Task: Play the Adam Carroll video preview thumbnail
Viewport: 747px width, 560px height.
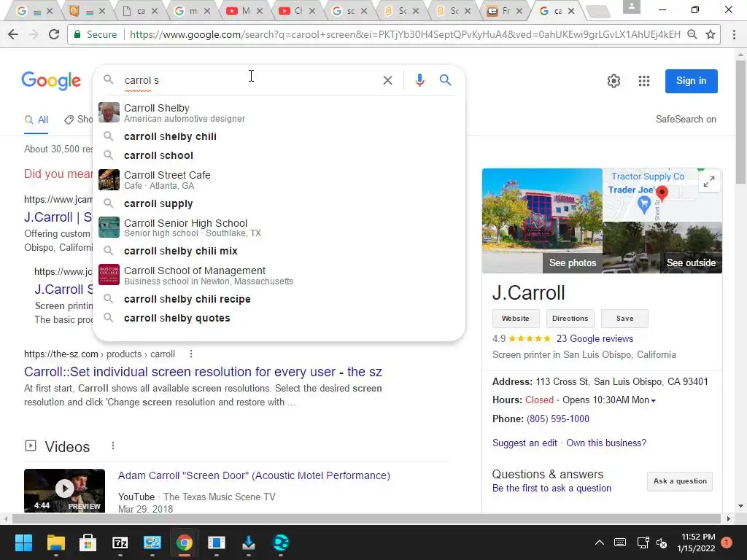Action: pos(65,491)
